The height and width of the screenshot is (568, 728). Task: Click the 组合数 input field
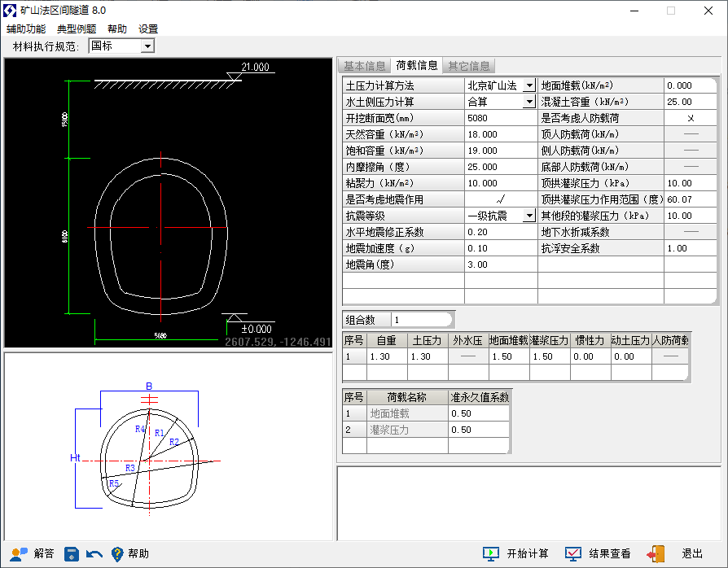tap(422, 320)
